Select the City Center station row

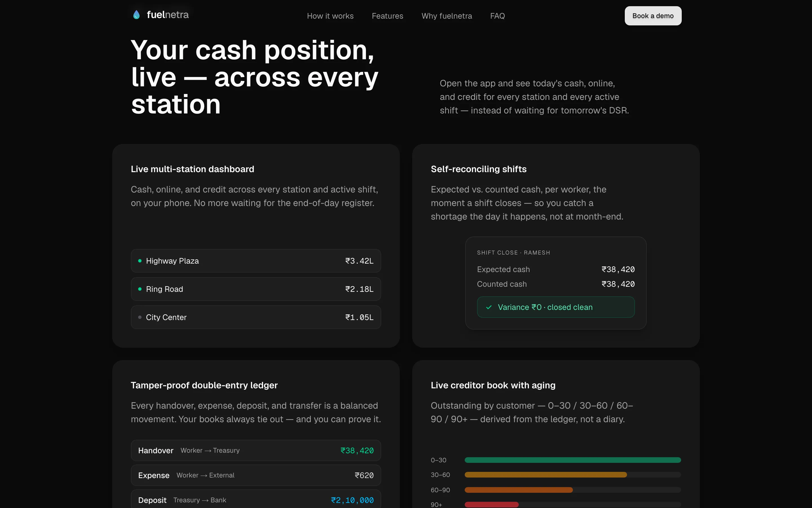tap(256, 317)
